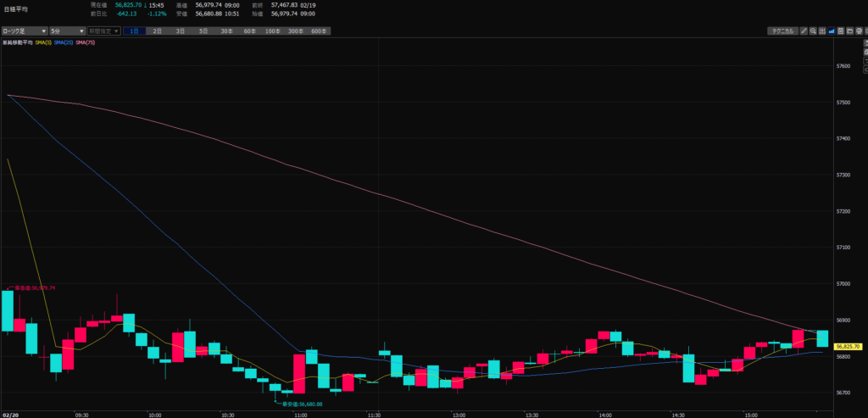Viewport: 868px width, 418px height.
Task: Select the 1日 period tab
Action: coord(135,31)
